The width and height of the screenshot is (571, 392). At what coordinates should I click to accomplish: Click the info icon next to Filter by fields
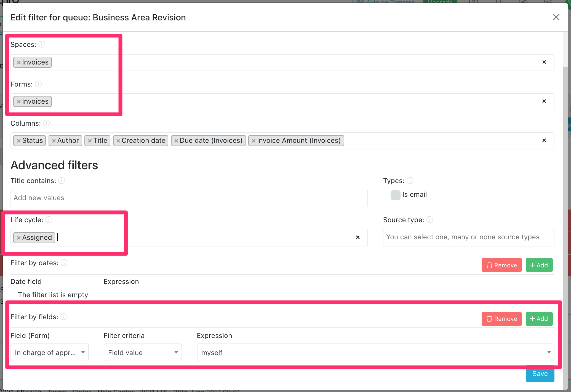(64, 317)
